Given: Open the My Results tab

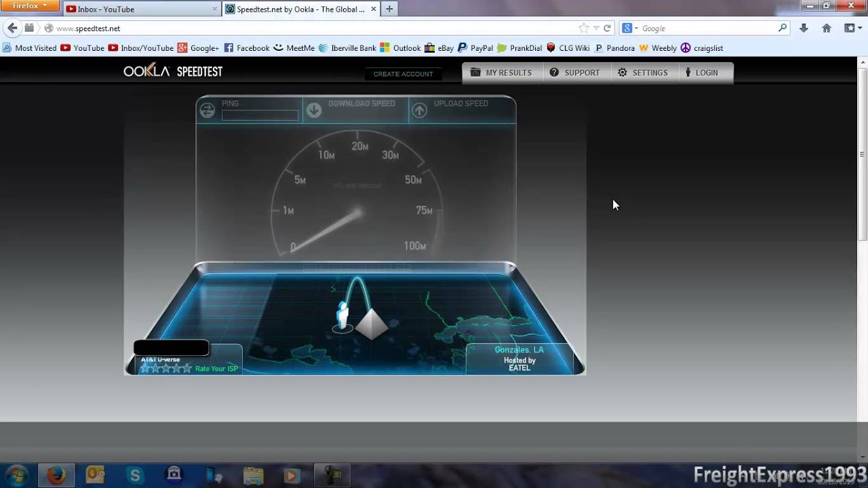Looking at the screenshot, I should [x=502, y=73].
